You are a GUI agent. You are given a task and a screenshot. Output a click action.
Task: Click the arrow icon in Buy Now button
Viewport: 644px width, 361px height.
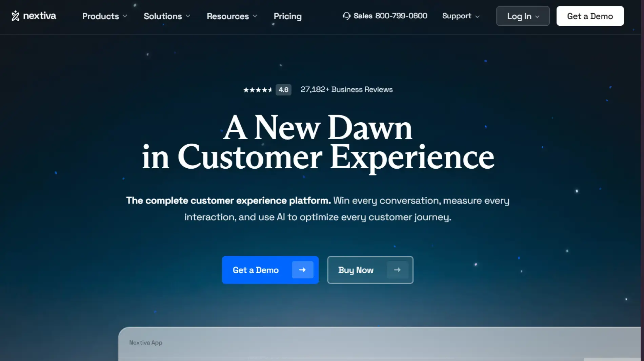[397, 270]
